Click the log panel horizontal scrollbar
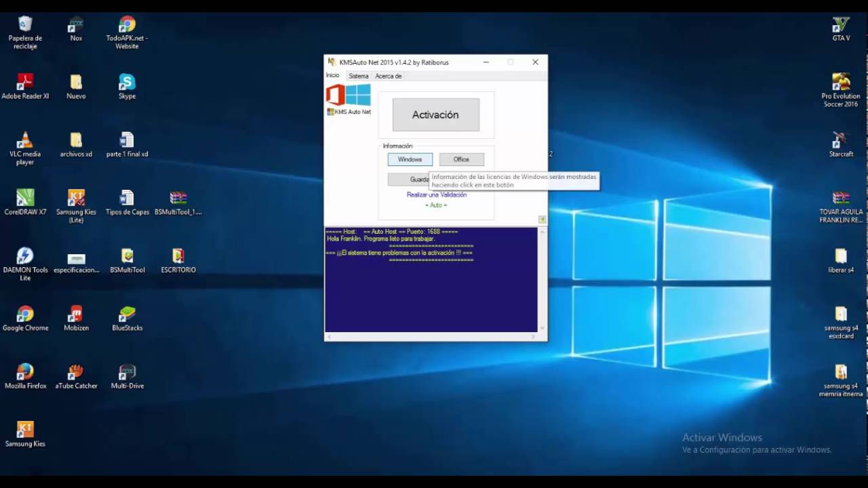This screenshot has height=488, width=868. (x=432, y=336)
